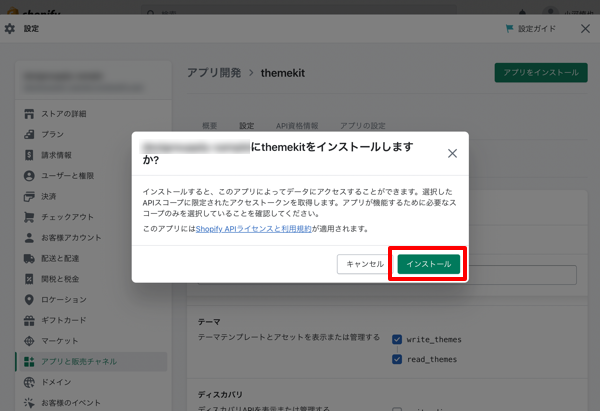The height and width of the screenshot is (411, 600).
Task: Switch to the アプリの設定 tab
Action: click(363, 126)
